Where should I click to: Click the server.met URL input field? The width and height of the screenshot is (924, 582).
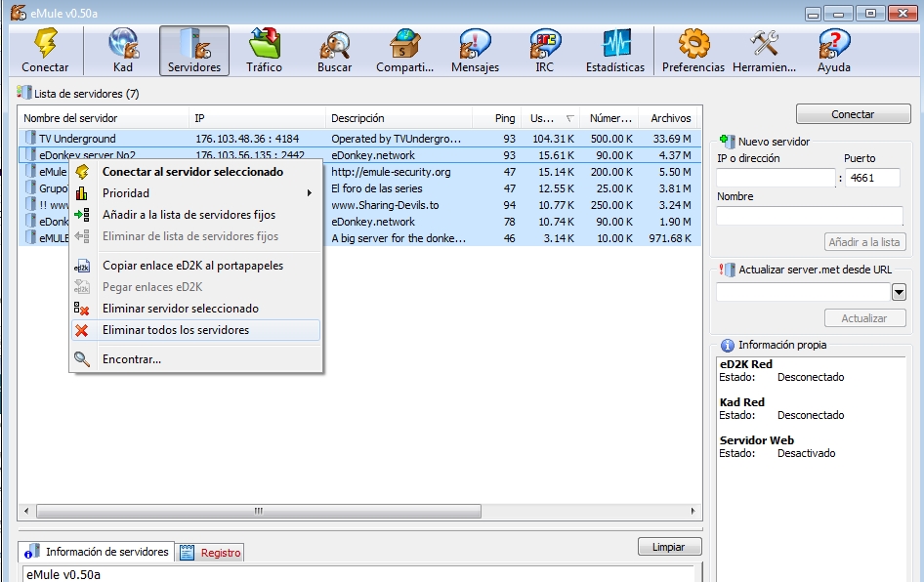click(803, 292)
